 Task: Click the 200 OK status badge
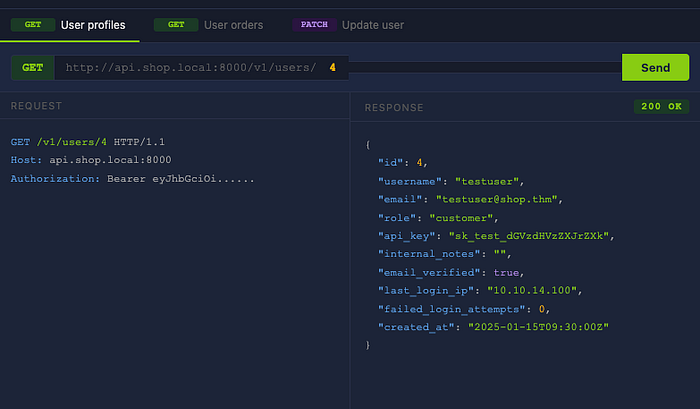point(661,106)
